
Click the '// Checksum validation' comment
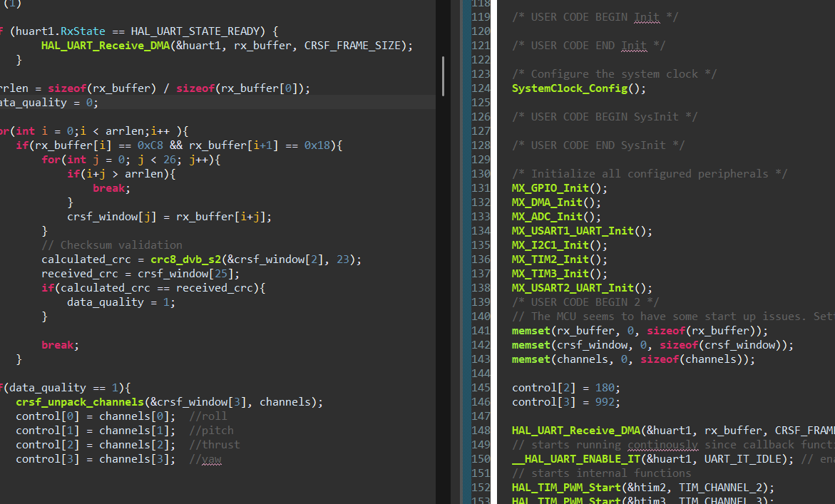[x=112, y=245]
